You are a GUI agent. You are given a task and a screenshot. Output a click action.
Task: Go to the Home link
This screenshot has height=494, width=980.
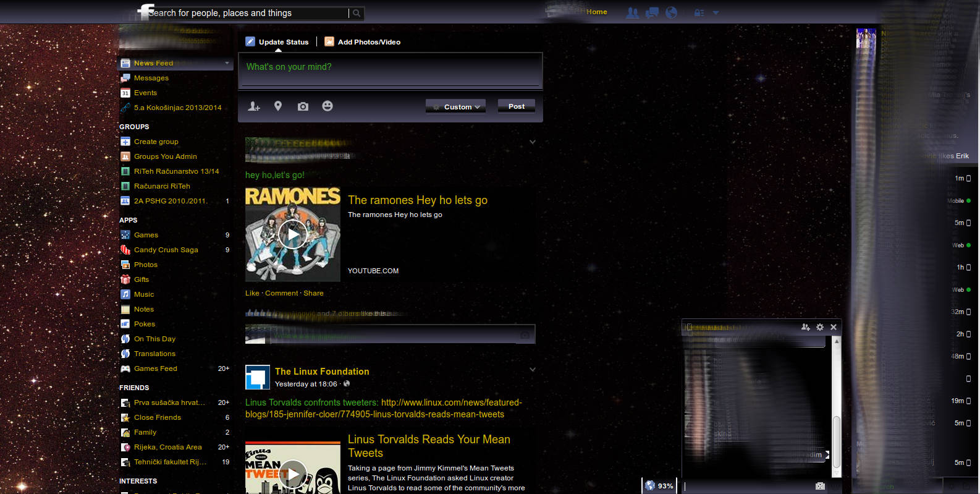(x=597, y=12)
